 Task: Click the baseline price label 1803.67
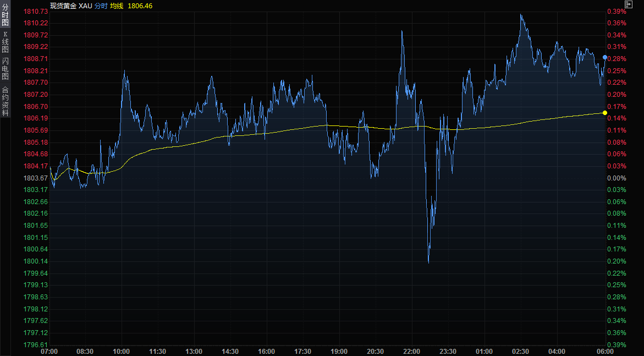coord(36,178)
